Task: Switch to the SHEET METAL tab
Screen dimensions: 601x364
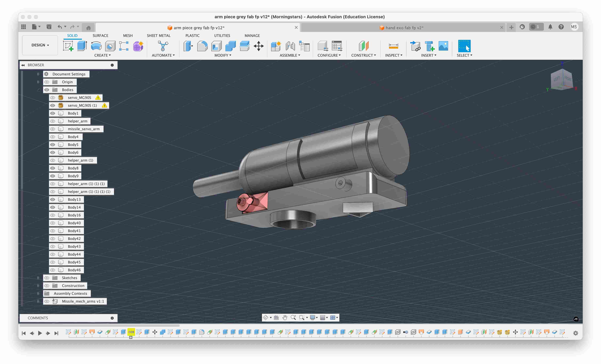Action: (x=159, y=36)
